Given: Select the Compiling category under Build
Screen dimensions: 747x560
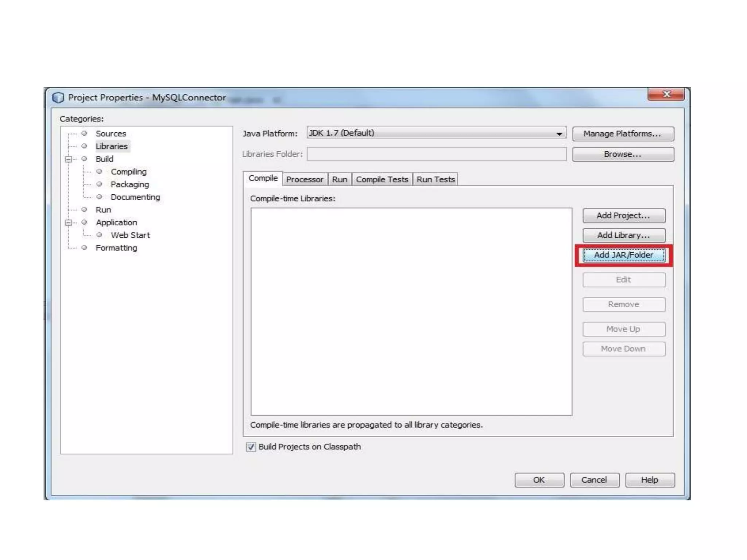Looking at the screenshot, I should (128, 172).
